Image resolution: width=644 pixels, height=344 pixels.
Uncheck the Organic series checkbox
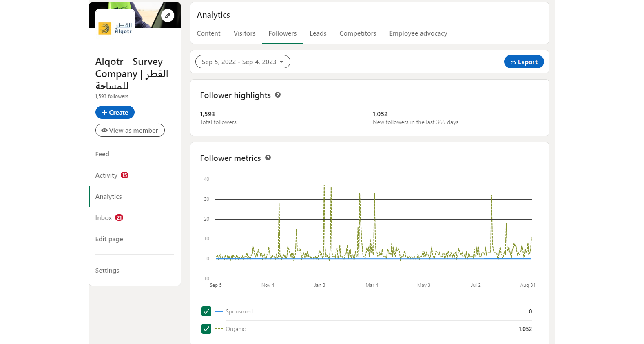point(206,329)
